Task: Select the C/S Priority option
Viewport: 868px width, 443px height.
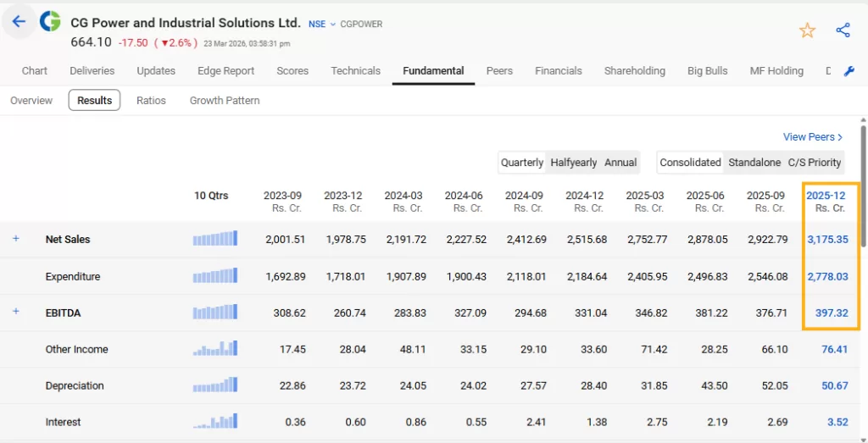Action: pos(815,163)
